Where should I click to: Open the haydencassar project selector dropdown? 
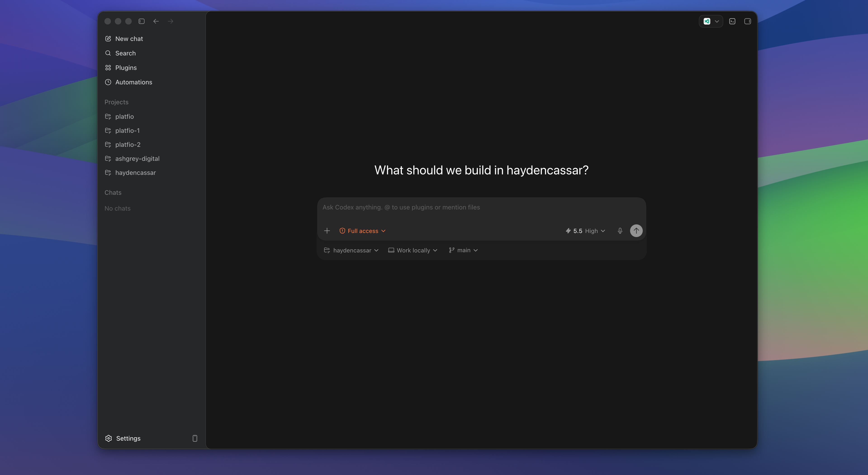pos(351,250)
